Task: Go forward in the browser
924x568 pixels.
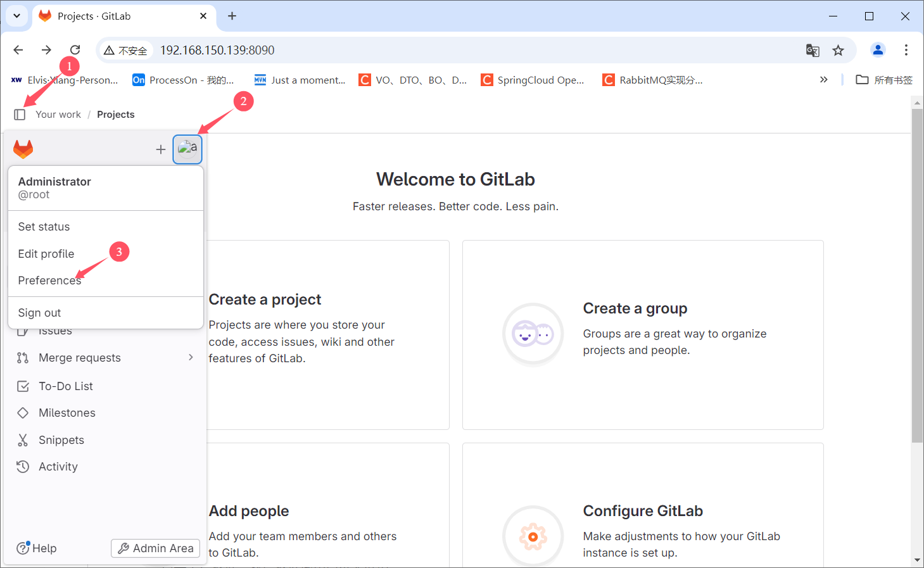Action: (x=46, y=50)
